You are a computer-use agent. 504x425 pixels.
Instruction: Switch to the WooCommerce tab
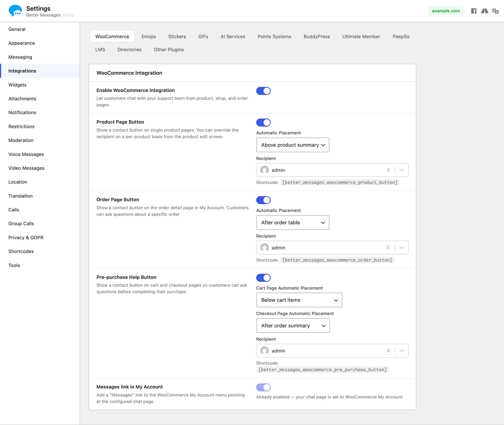pos(112,37)
